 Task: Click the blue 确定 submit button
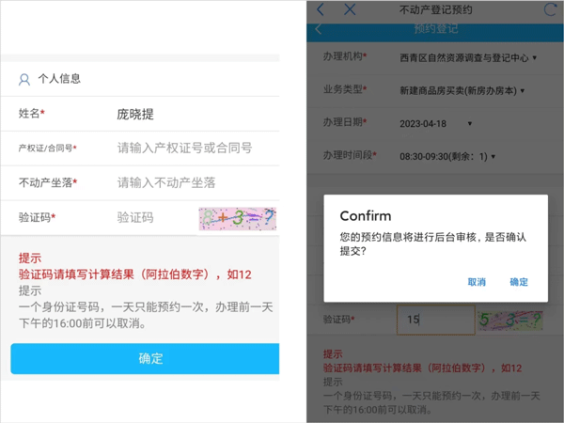145,359
